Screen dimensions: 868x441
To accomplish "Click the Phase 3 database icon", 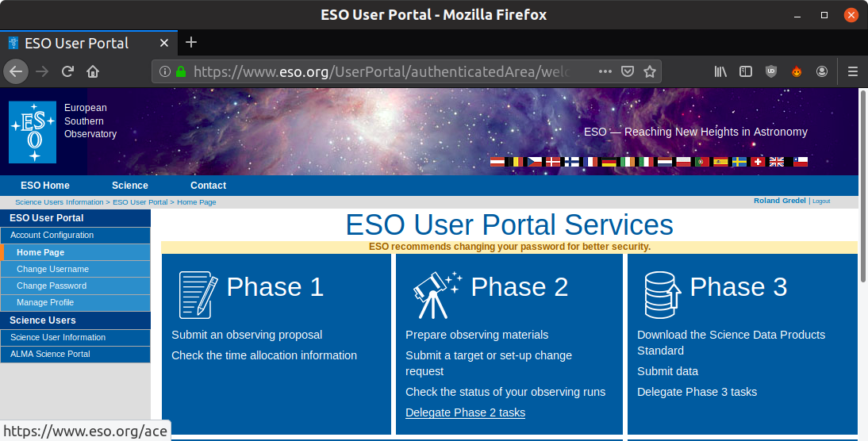I will click(x=663, y=295).
